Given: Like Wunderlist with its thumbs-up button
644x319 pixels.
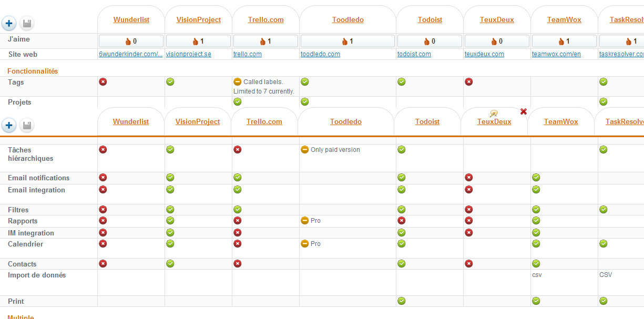Looking at the screenshot, I should coord(131,41).
